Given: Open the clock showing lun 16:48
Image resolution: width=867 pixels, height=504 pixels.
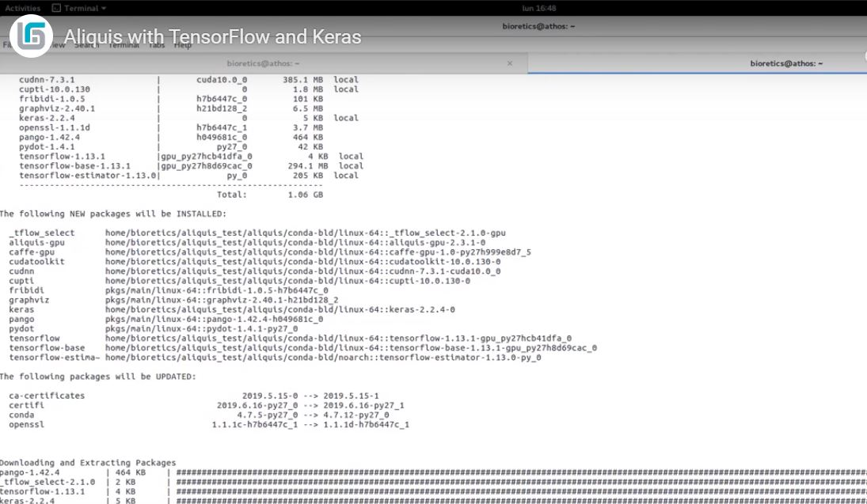Looking at the screenshot, I should [540, 8].
